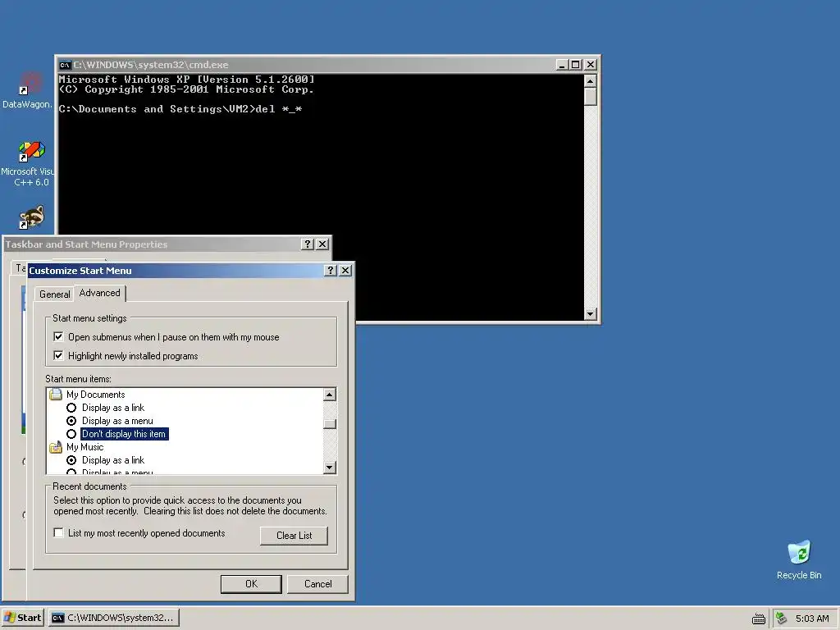Click the My Music folder icon in list
Viewport: 840px width, 630px height.
click(56, 447)
